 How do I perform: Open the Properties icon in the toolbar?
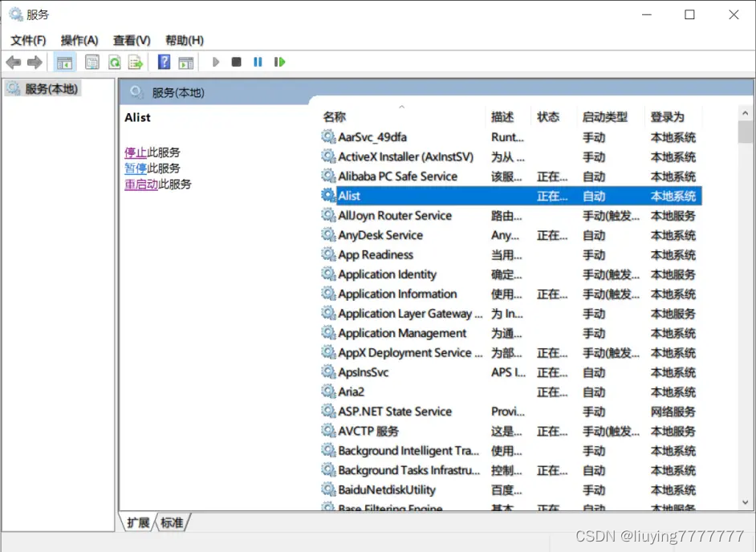[91, 62]
